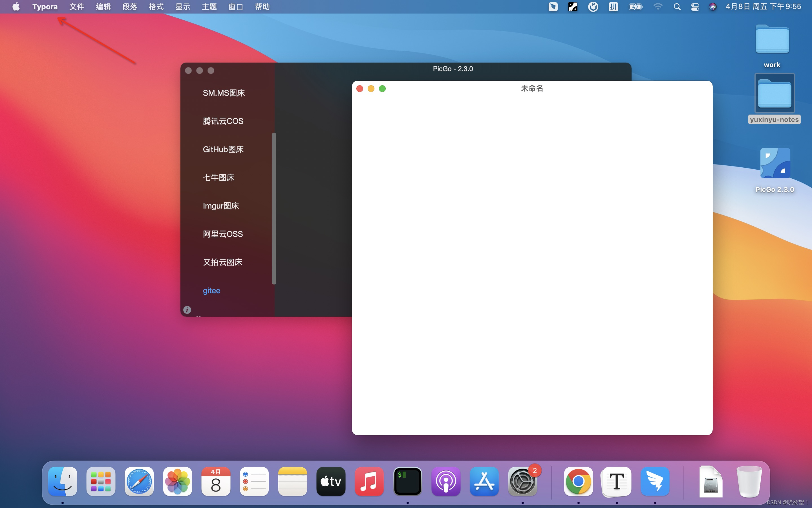The height and width of the screenshot is (508, 812).
Task: Select gitee in PicGo sidebar
Action: [x=211, y=291]
